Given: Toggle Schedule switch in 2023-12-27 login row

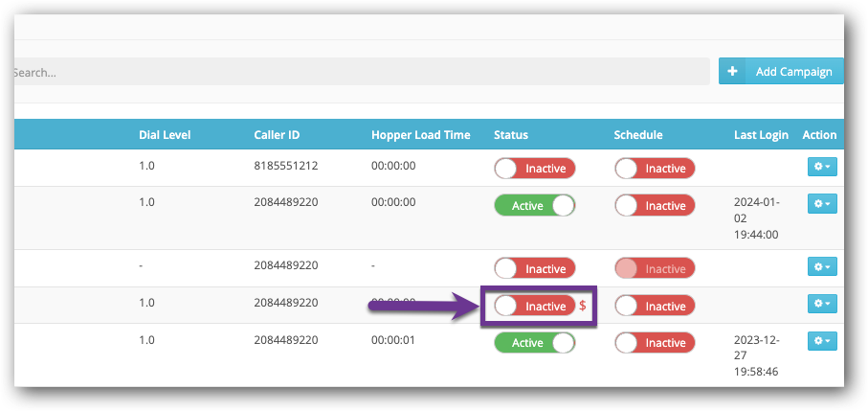Looking at the screenshot, I should click(x=654, y=343).
